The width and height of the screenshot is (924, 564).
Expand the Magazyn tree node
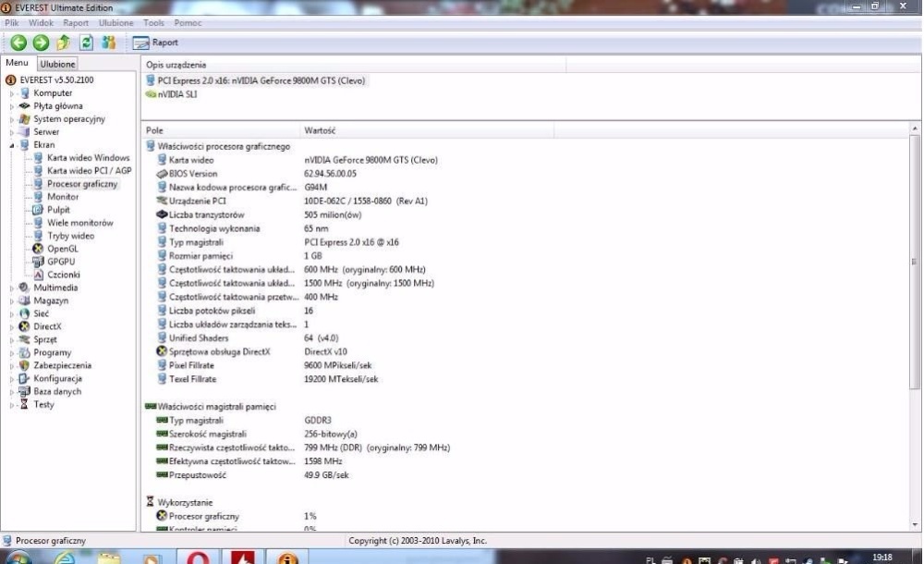(x=12, y=300)
